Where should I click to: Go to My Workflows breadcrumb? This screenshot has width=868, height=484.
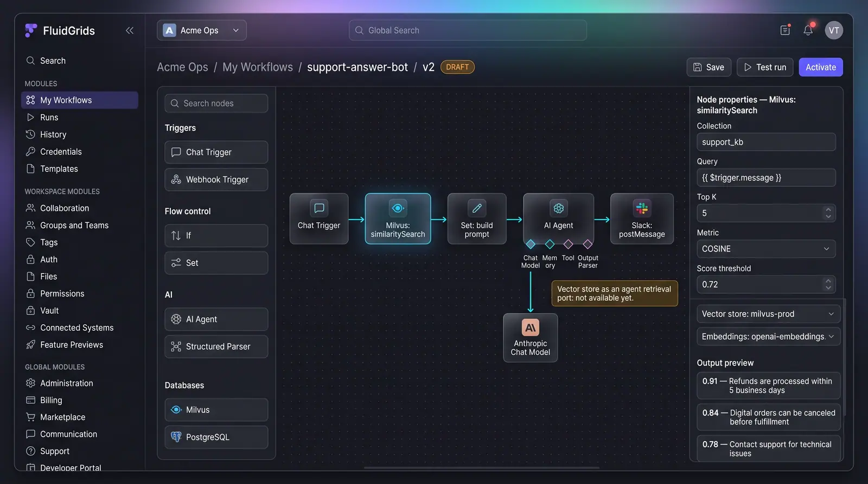258,67
